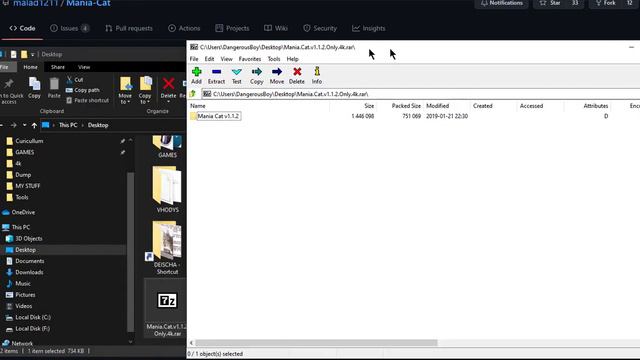Select the 4k folder in sidebar
640x360 pixels.
[18, 163]
